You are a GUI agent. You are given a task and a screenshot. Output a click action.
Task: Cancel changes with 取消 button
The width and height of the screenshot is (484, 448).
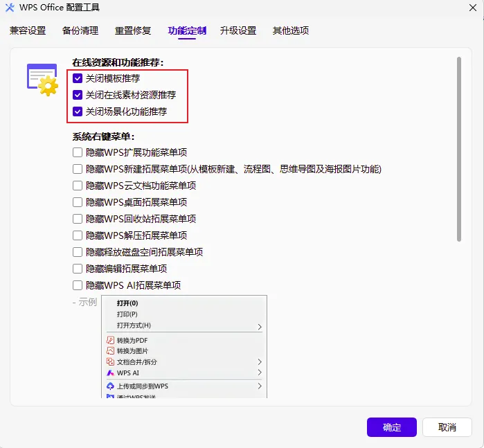point(447,427)
